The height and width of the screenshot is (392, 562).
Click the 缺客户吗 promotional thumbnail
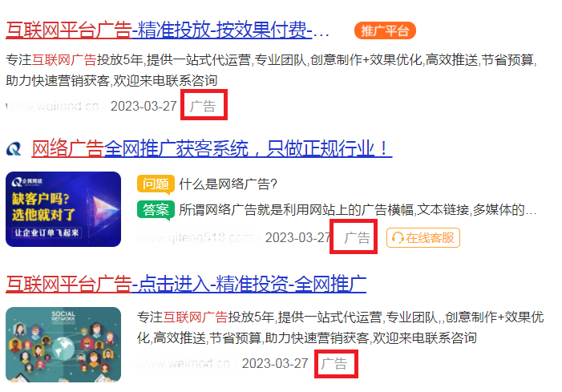[63, 209]
